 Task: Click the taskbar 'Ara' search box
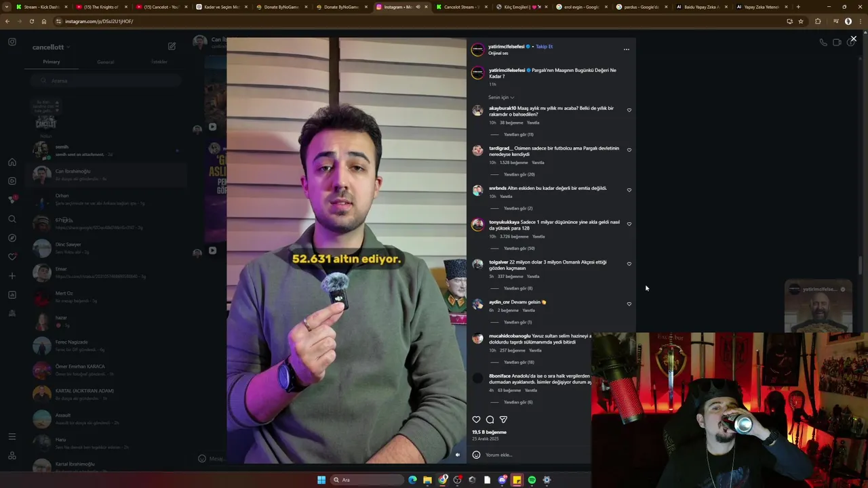(x=367, y=480)
